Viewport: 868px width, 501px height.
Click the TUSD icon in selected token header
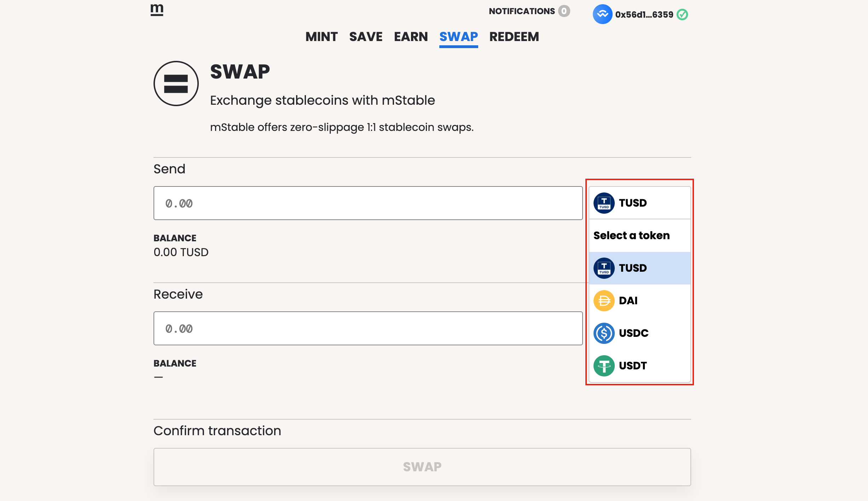point(604,203)
